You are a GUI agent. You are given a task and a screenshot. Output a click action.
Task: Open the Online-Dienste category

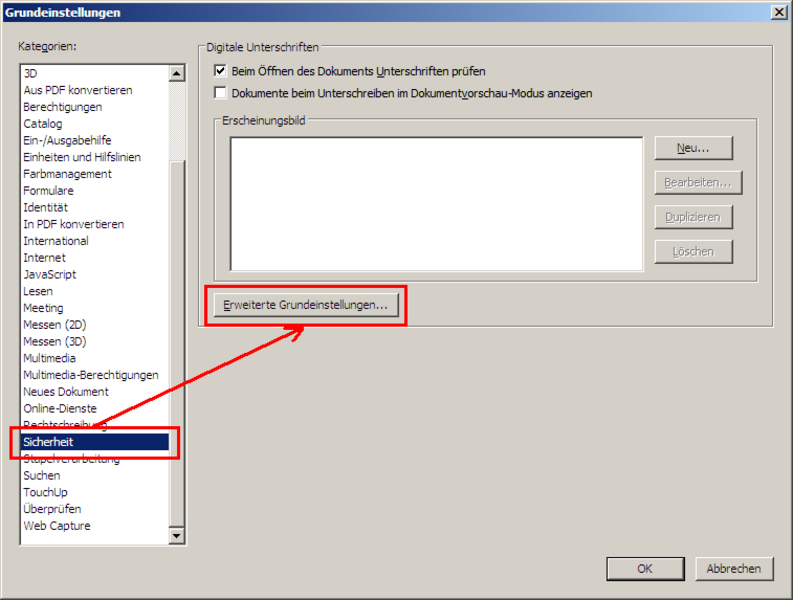[x=60, y=408]
